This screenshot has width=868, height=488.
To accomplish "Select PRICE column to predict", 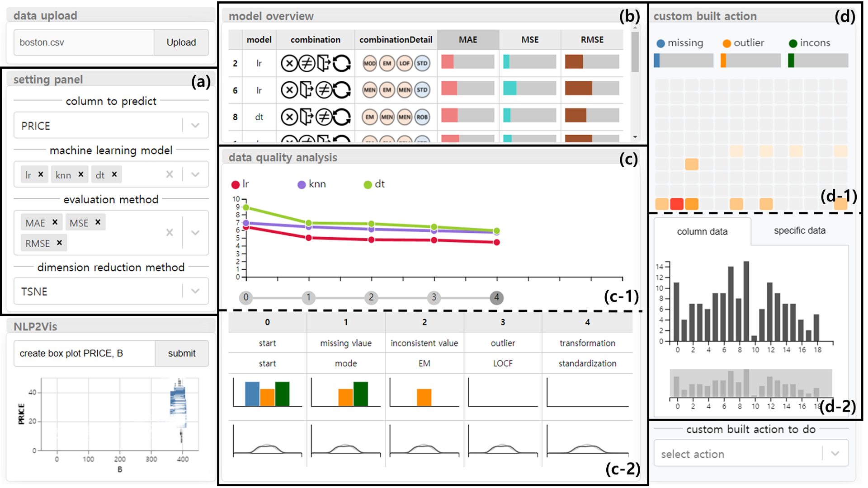I will coord(111,127).
